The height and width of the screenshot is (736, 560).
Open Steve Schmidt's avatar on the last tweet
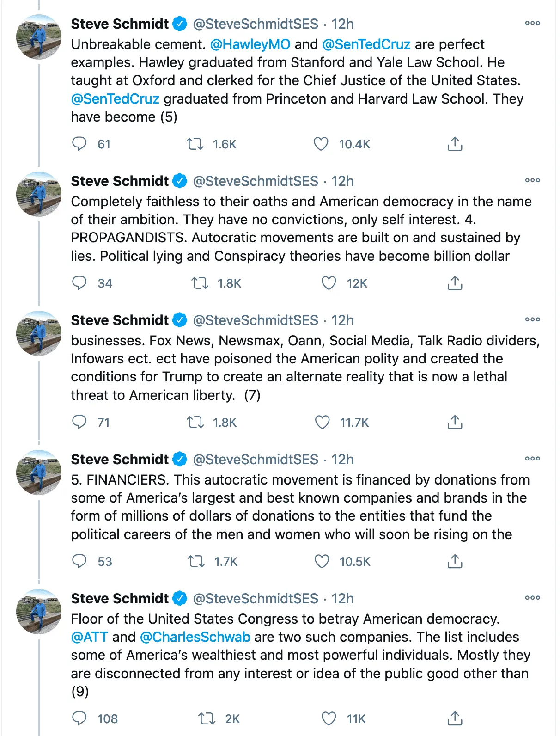click(39, 611)
